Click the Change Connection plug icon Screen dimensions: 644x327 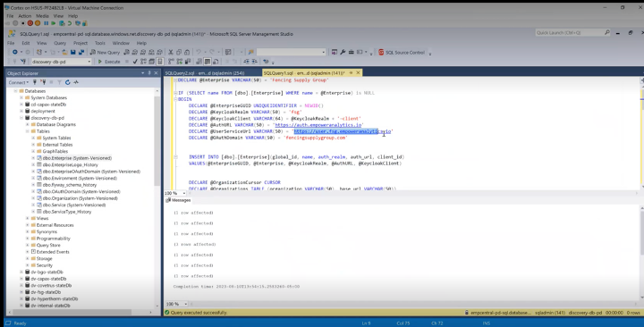pos(23,62)
